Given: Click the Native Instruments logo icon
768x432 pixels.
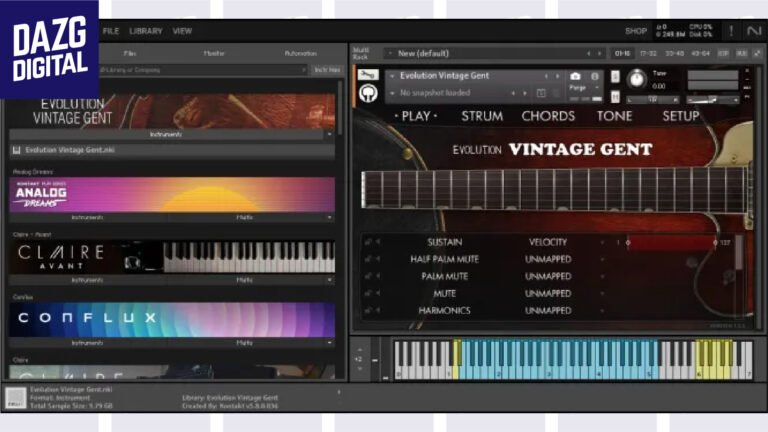Looking at the screenshot, I should pos(753,31).
